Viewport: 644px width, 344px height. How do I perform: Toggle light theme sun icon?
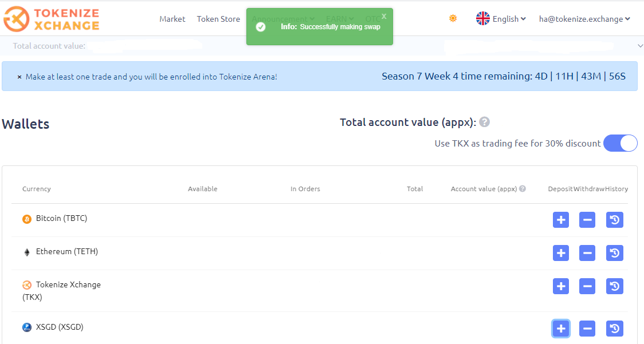pos(453,18)
